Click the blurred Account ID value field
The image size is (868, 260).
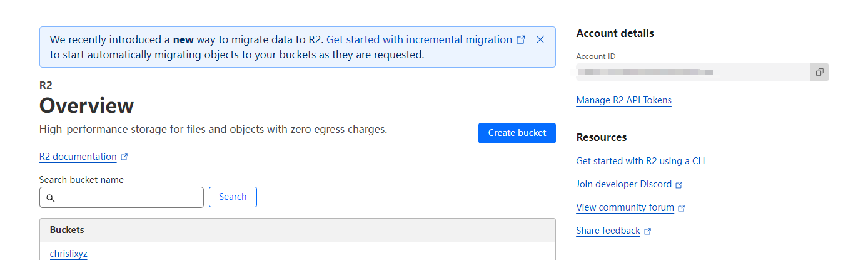click(x=691, y=72)
